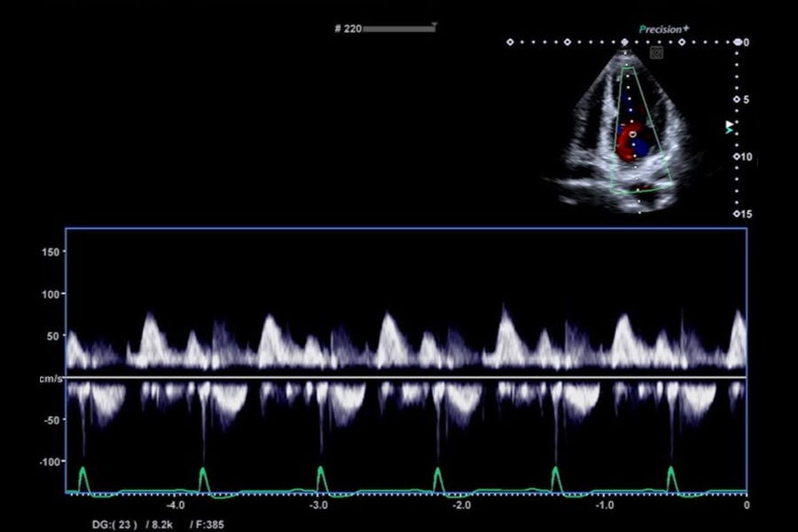Click the cine frame marker triangle
798x532 pixels.
click(x=434, y=24)
